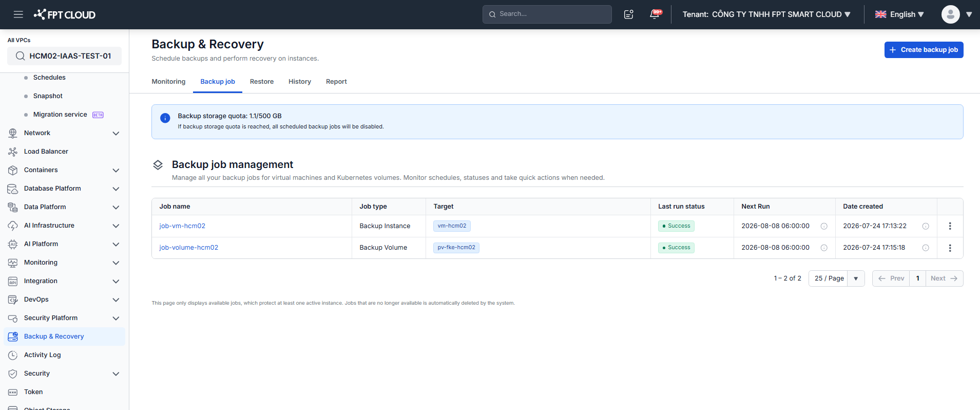Open the 25 / Page size dropdown
The width and height of the screenshot is (980, 410).
click(x=836, y=278)
